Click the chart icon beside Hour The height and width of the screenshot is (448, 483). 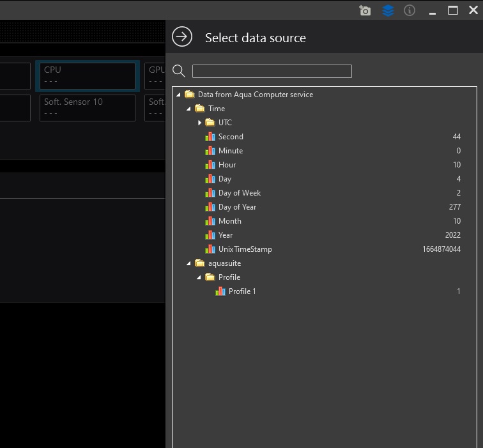[210, 165]
